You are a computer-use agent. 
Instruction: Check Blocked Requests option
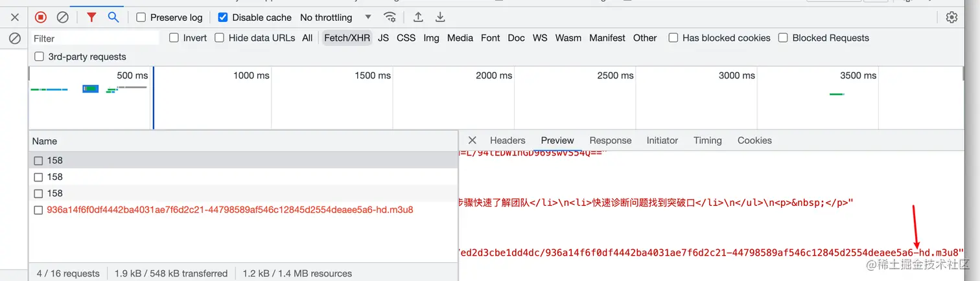[x=783, y=38]
